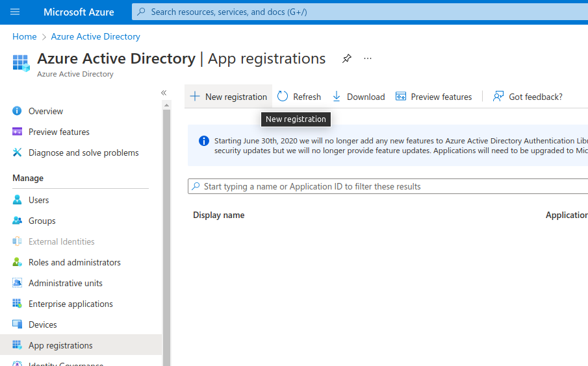Collapse the left sidebar with double chevron

[x=164, y=93]
